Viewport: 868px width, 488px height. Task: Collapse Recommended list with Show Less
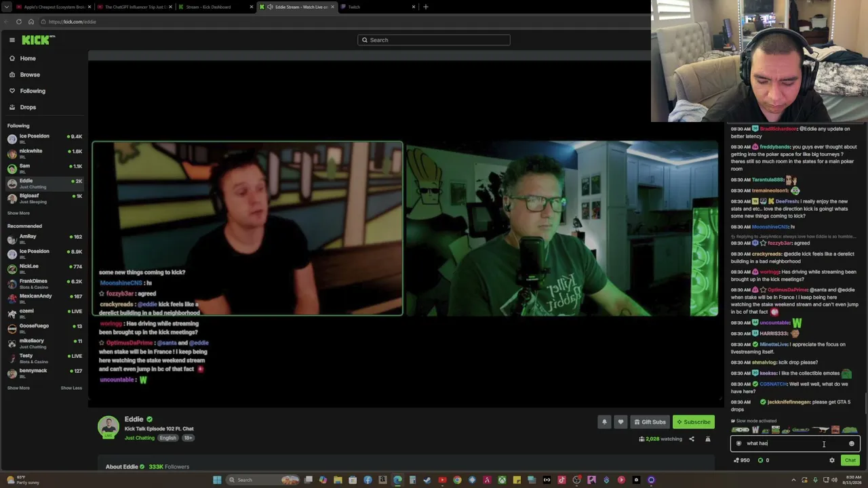click(71, 388)
